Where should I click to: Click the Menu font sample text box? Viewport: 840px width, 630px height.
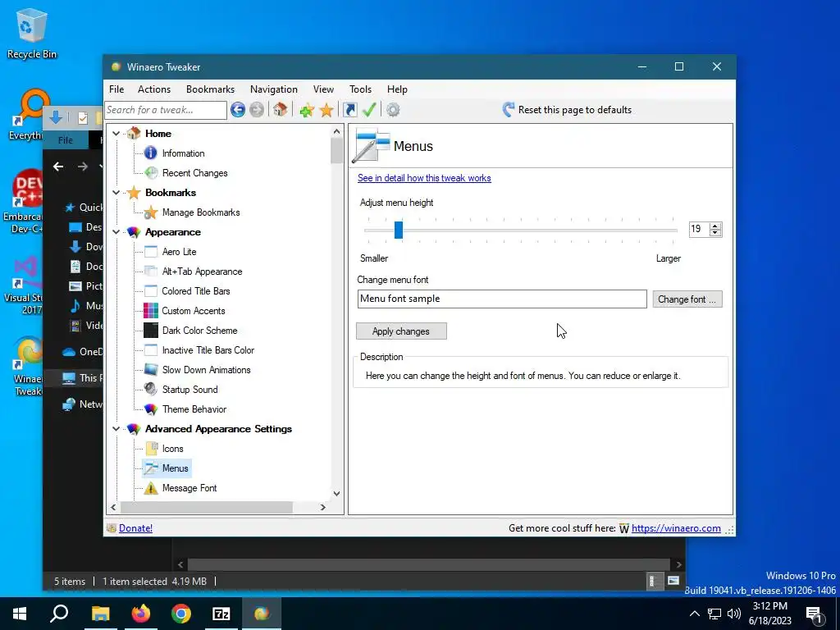click(502, 299)
